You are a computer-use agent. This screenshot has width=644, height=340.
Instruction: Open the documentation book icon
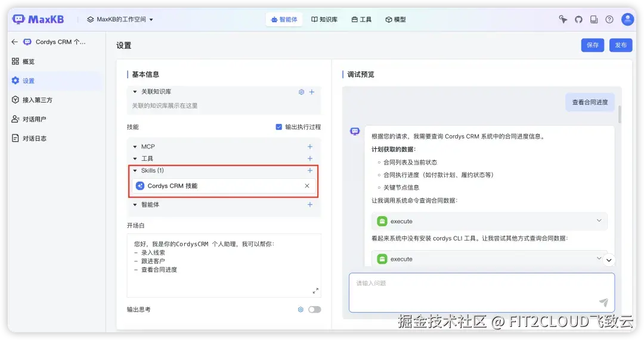tap(594, 19)
